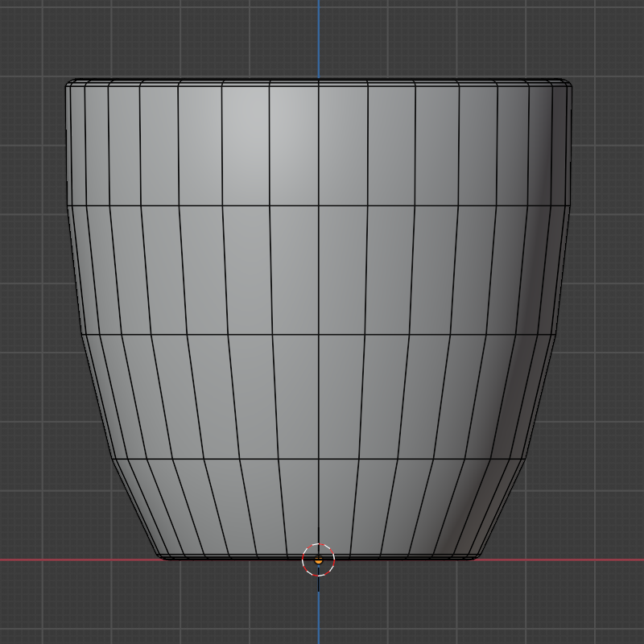Click the top-right rounded corner of the cup
Image resolution: width=644 pixels, height=644 pixels.
coord(568,83)
